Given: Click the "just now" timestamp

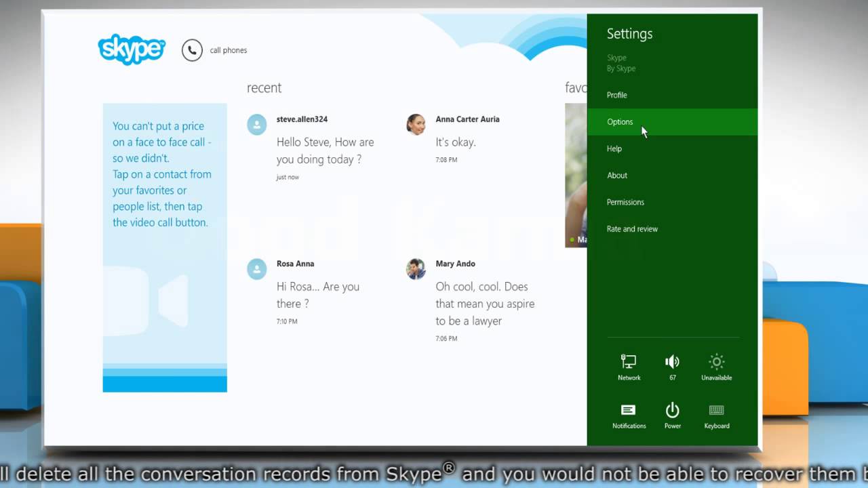Looking at the screenshot, I should pos(288,178).
